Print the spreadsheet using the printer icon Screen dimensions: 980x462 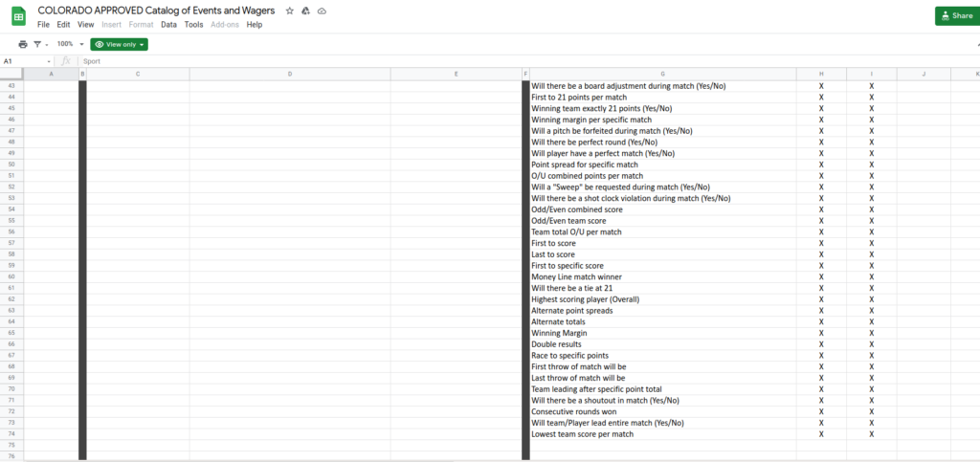(23, 44)
